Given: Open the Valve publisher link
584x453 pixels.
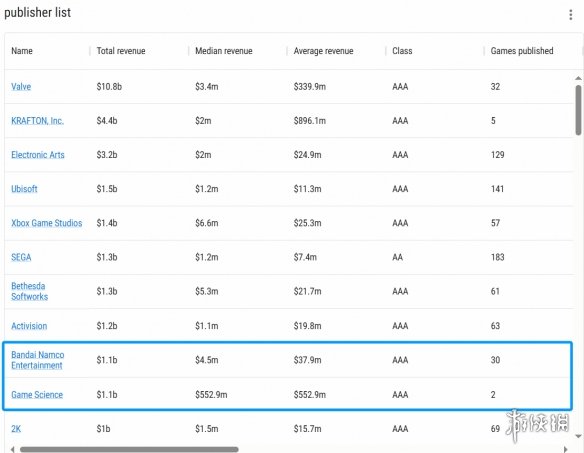Looking at the screenshot, I should coord(21,86).
